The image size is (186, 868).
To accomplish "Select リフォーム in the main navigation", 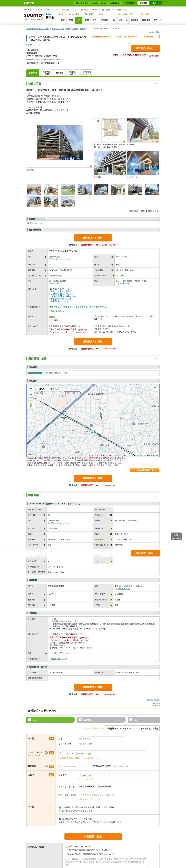I will pyautogui.click(x=123, y=20).
